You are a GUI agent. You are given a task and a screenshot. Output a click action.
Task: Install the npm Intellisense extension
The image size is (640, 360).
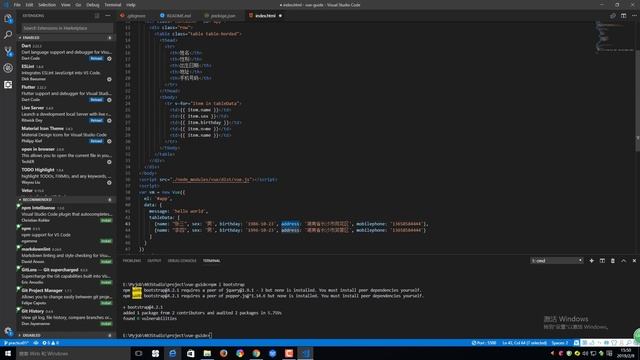(106, 220)
